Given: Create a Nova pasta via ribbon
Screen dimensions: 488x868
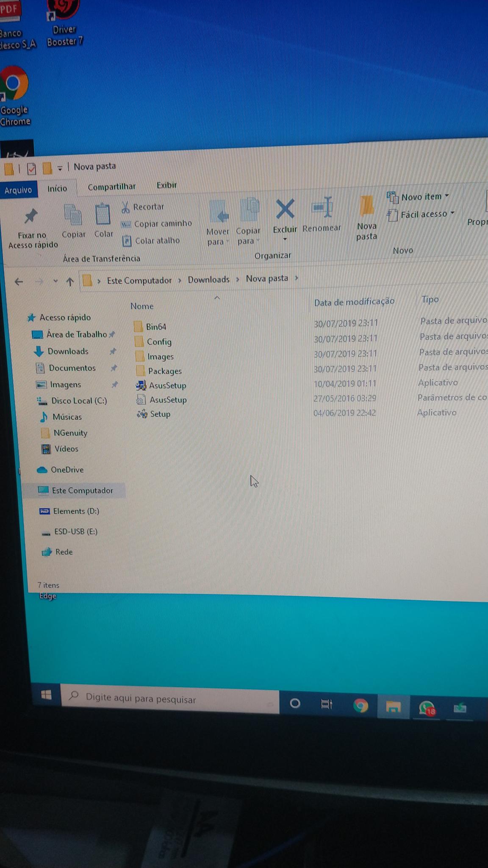Looking at the screenshot, I should tap(366, 218).
